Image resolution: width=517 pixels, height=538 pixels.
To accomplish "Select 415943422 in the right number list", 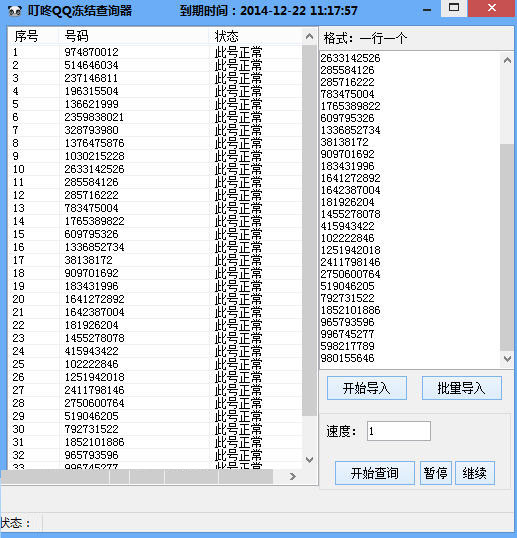I will point(347,226).
